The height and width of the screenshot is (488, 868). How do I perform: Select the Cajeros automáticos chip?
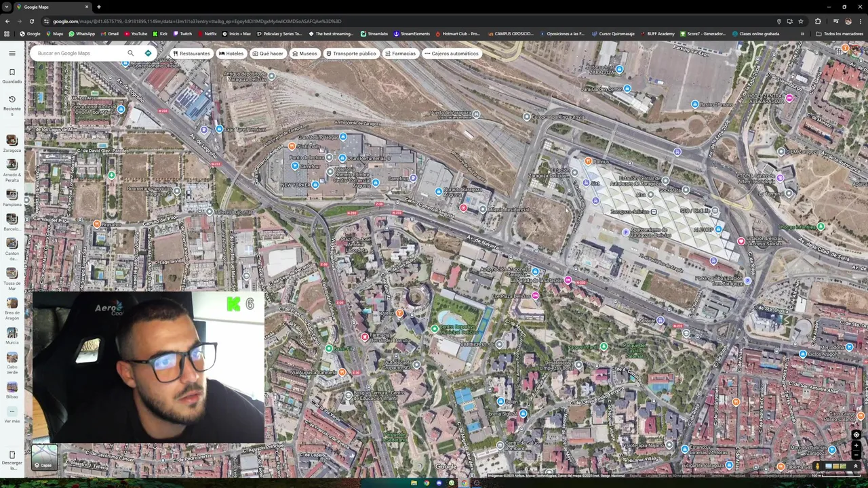coord(451,54)
